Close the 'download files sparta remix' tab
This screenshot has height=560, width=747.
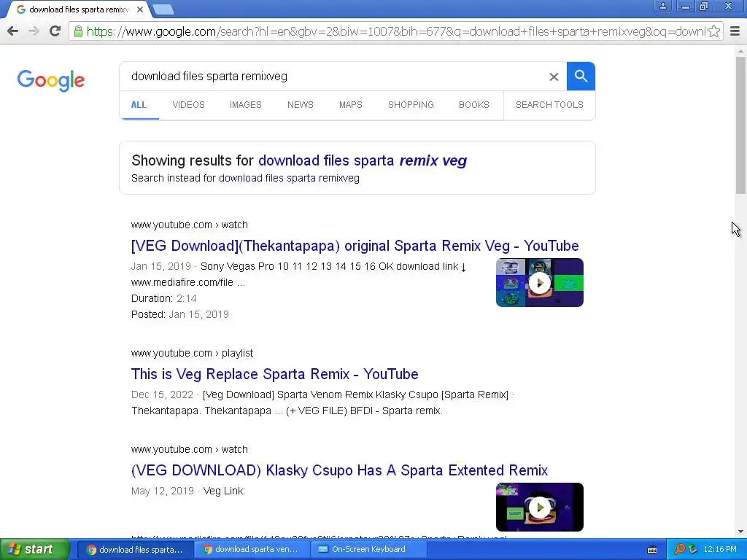pos(140,9)
